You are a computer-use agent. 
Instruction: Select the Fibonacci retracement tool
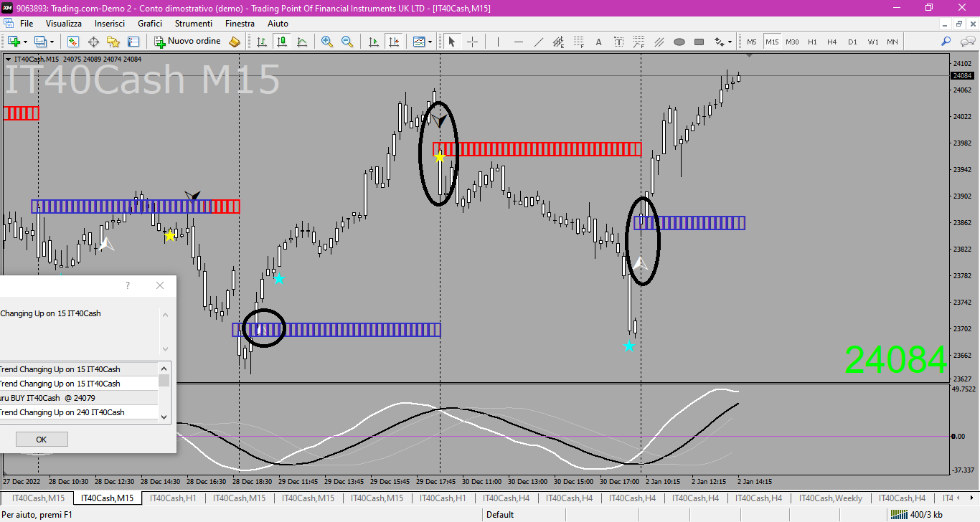point(579,42)
